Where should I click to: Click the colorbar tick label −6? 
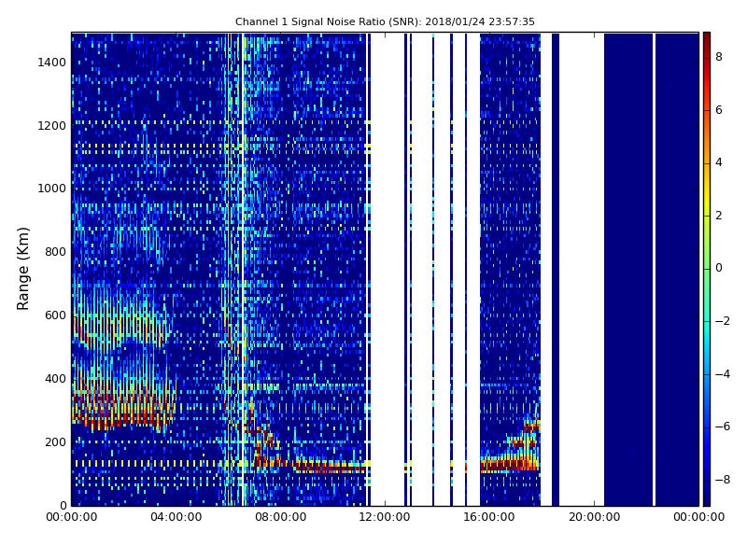[x=723, y=427]
